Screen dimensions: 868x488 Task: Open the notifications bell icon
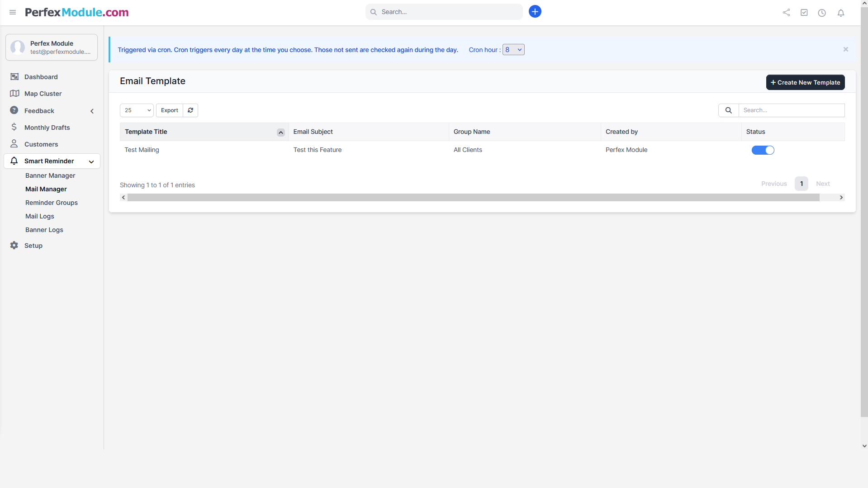840,13
